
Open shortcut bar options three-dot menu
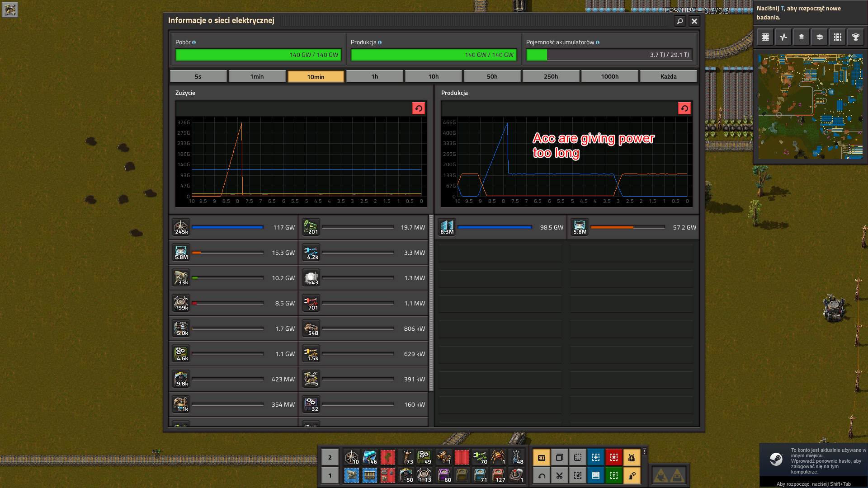click(645, 452)
